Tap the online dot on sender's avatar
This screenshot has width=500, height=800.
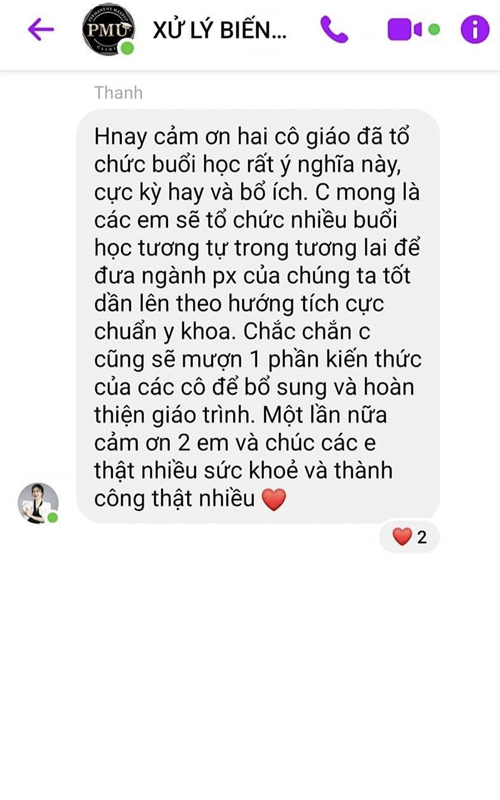pos(53,518)
